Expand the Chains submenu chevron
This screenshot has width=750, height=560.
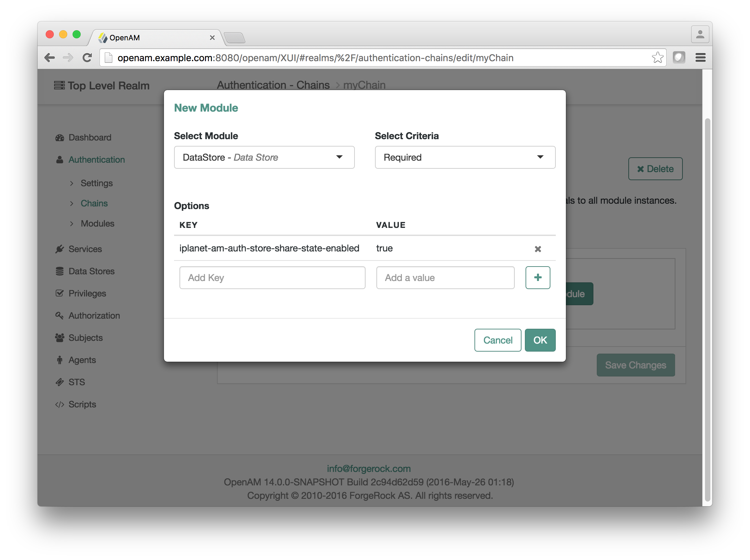tap(72, 203)
